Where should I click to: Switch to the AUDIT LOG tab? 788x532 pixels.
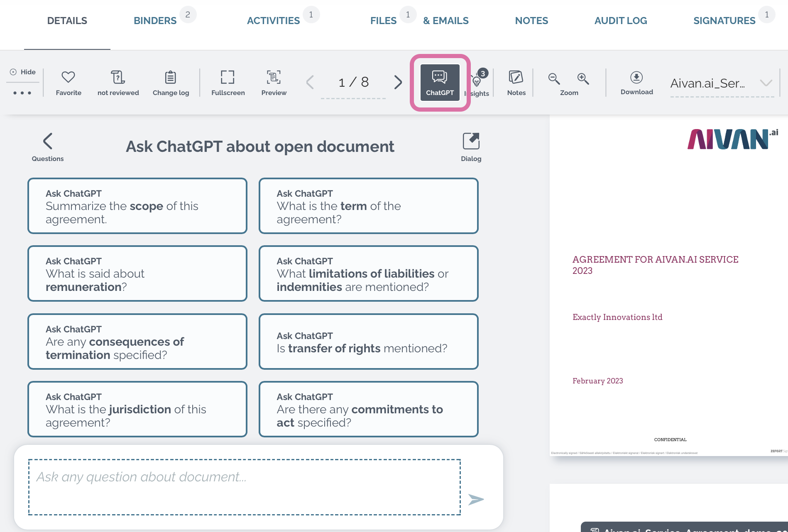click(x=621, y=21)
